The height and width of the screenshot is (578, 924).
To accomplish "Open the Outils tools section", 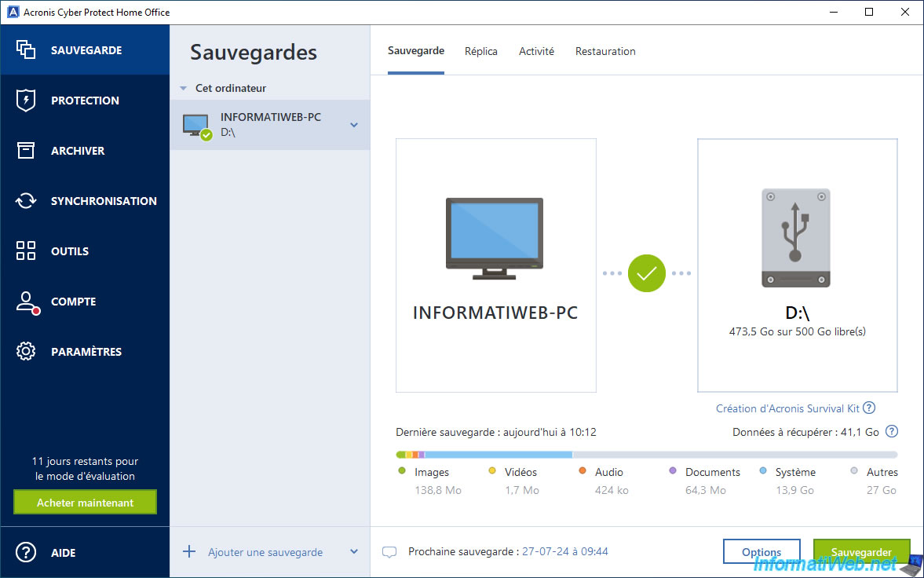I will tap(69, 251).
